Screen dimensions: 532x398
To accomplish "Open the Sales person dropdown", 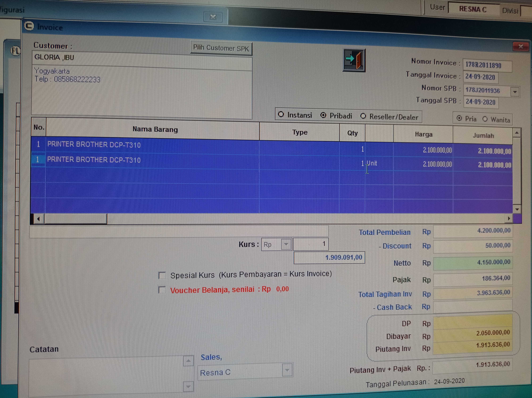I will tap(287, 370).
